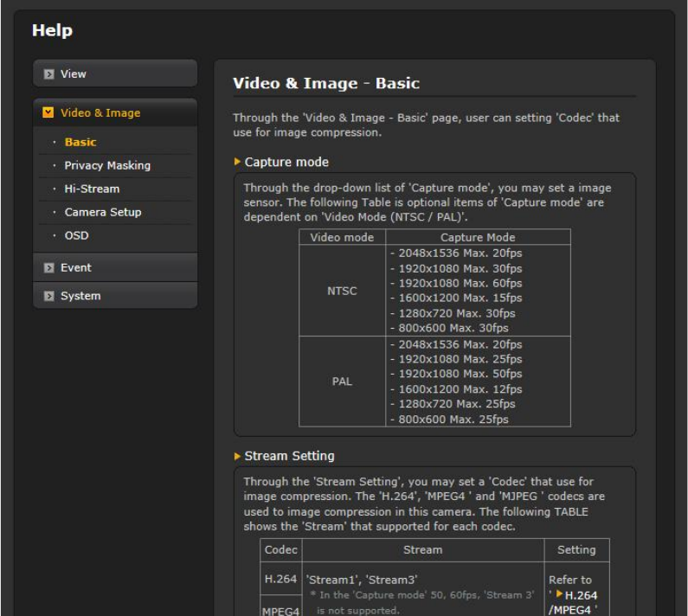Expand the Event help section
Viewport: 688px width, 616px height.
tap(76, 268)
